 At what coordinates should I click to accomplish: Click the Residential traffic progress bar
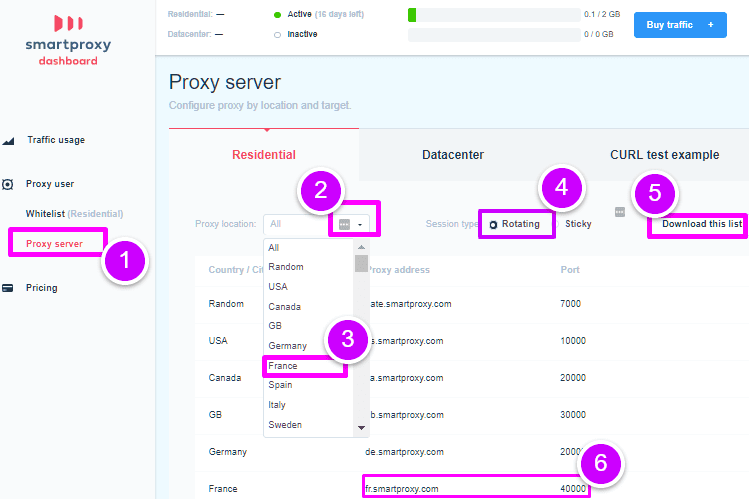494,15
